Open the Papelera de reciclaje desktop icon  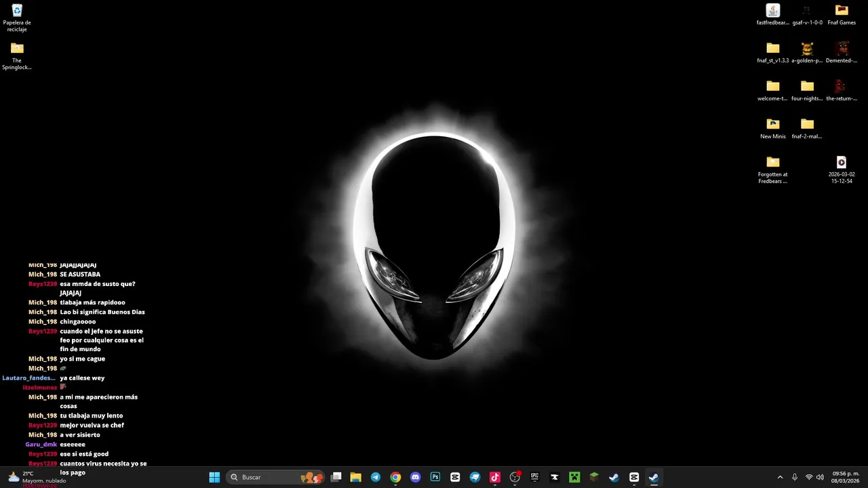(17, 18)
